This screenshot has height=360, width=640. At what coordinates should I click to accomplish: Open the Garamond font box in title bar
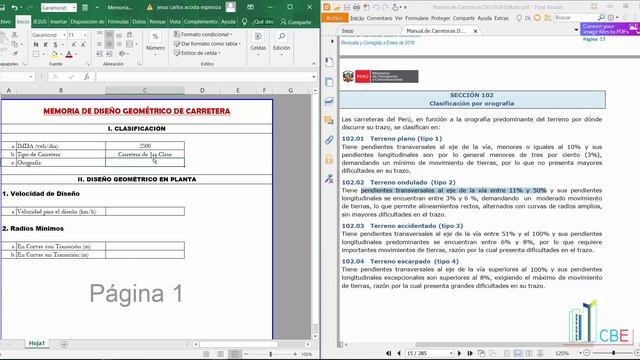[x=58, y=8]
